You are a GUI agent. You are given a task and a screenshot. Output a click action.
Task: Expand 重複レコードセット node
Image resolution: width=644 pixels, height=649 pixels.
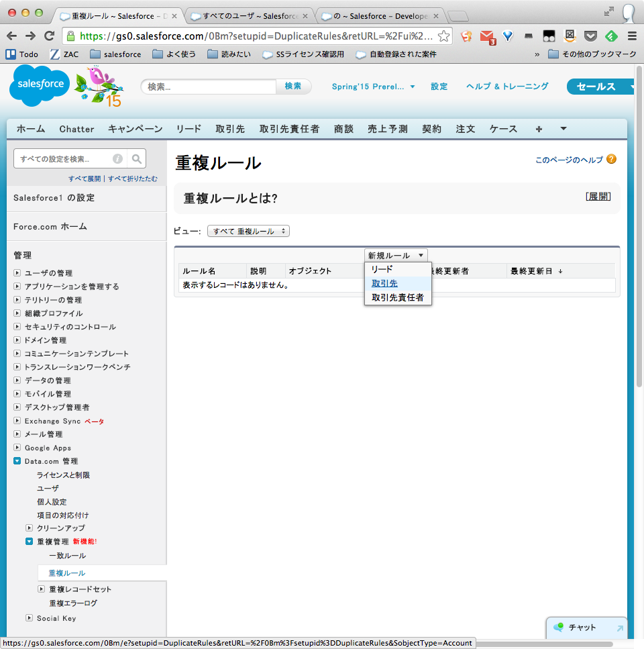pyautogui.click(x=42, y=589)
